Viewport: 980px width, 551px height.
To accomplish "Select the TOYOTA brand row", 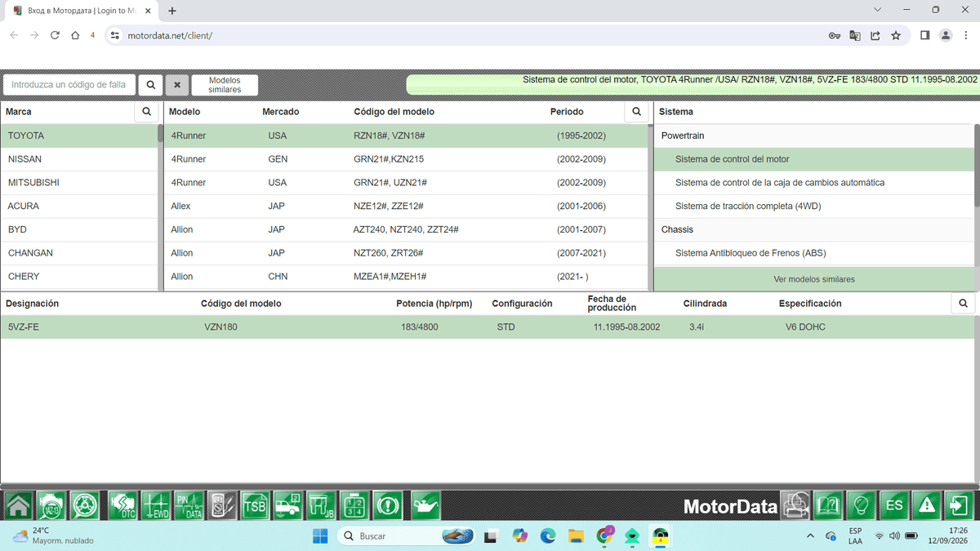I will [79, 136].
